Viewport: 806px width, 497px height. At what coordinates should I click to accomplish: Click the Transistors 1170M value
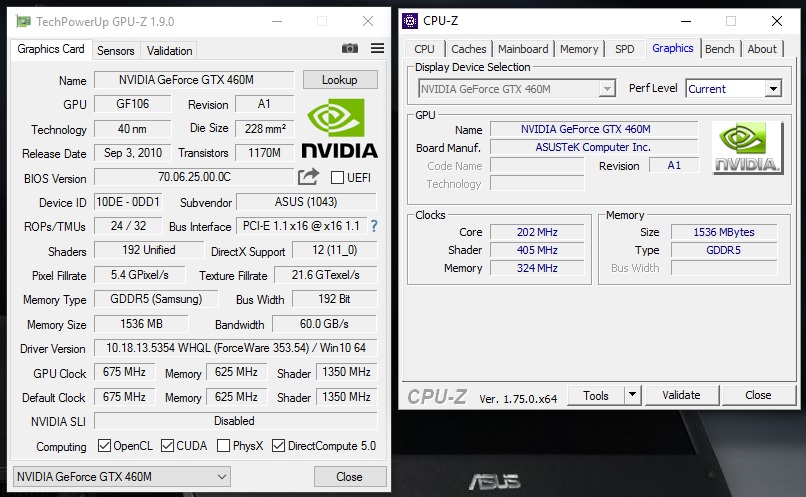(x=264, y=153)
